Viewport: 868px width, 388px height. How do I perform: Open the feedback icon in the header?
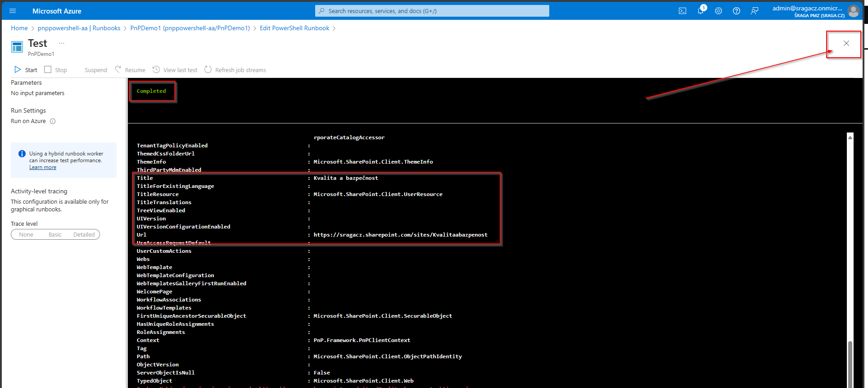click(755, 11)
